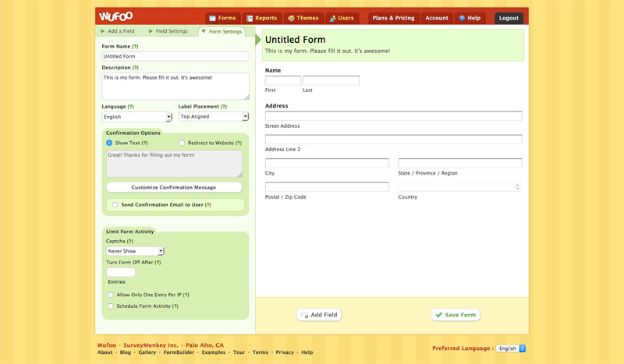Click the Themes palette icon
The height and width of the screenshot is (364, 624).
click(291, 18)
